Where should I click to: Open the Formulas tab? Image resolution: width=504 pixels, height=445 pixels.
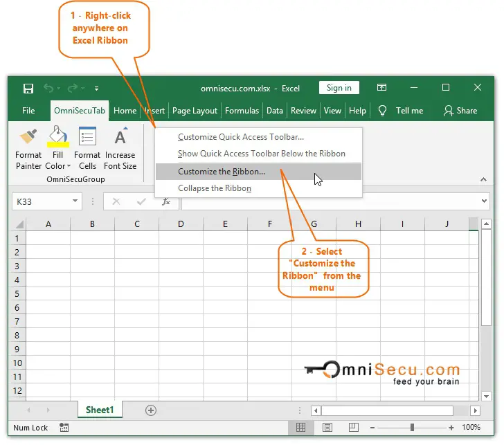pyautogui.click(x=242, y=111)
